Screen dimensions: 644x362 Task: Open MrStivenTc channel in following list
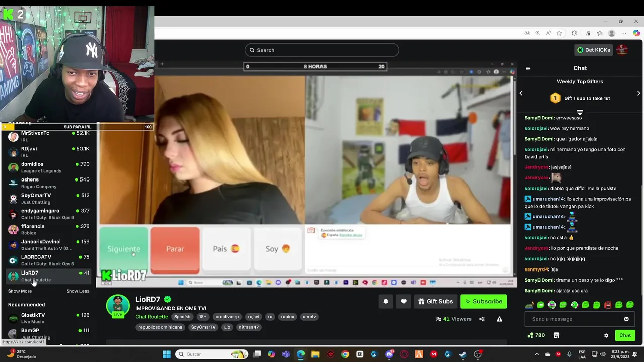48,136
